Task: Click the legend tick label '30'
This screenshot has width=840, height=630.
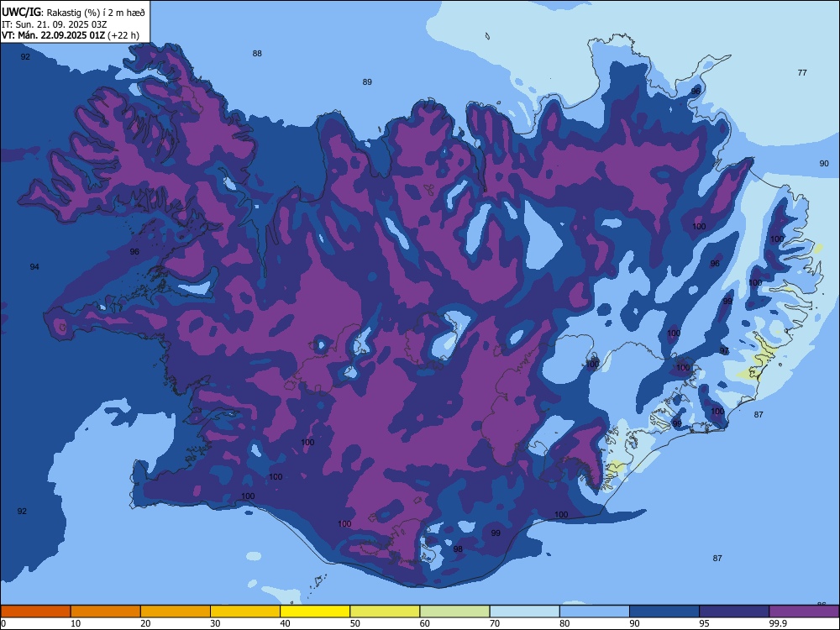Action: 215,623
